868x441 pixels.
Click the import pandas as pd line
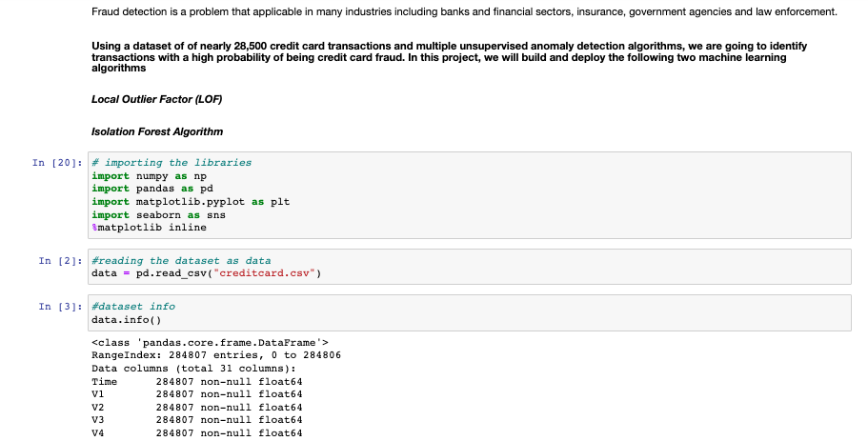pyautogui.click(x=152, y=189)
